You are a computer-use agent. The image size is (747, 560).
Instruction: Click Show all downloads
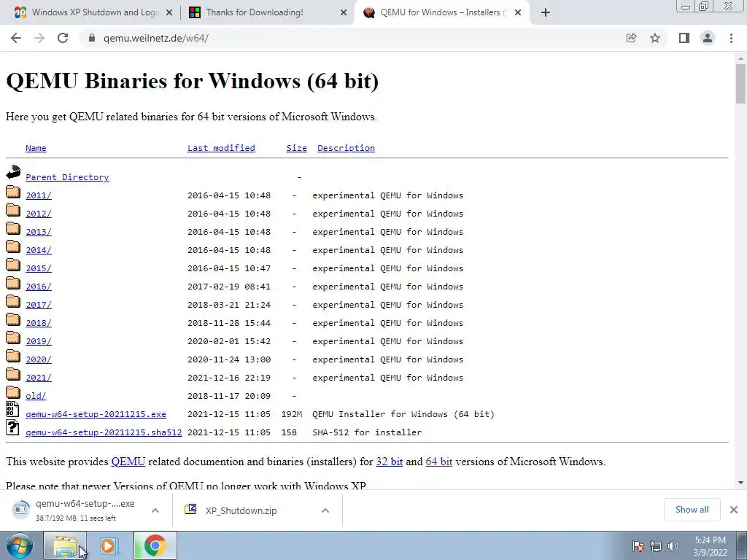(692, 510)
